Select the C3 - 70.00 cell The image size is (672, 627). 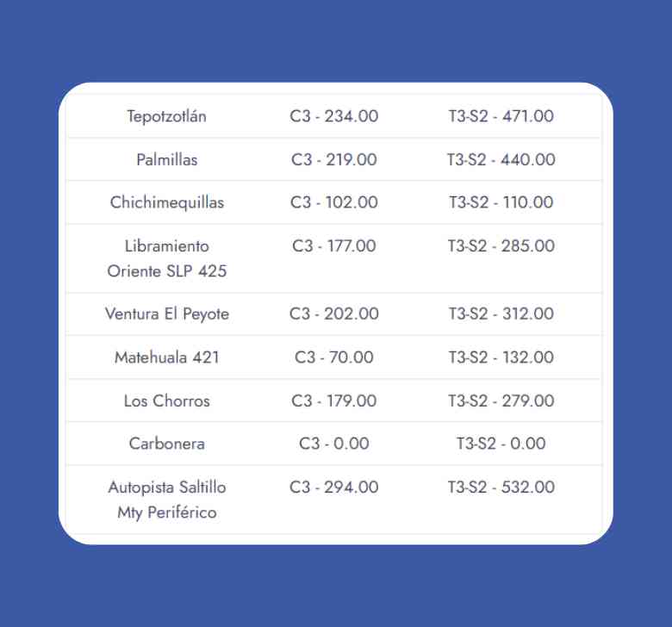pyautogui.click(x=333, y=357)
